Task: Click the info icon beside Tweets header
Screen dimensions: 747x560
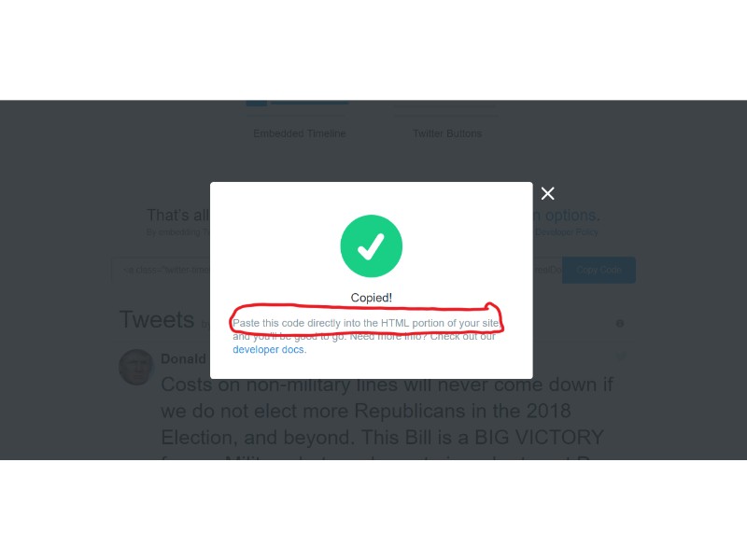Action: 620,324
